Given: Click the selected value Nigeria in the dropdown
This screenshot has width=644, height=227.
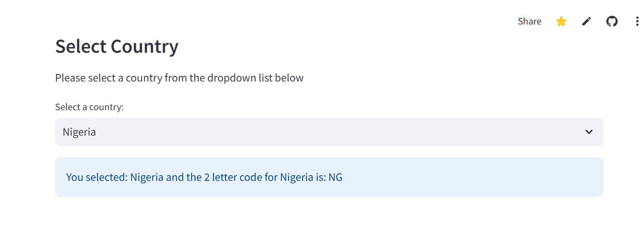Looking at the screenshot, I should point(79,132).
